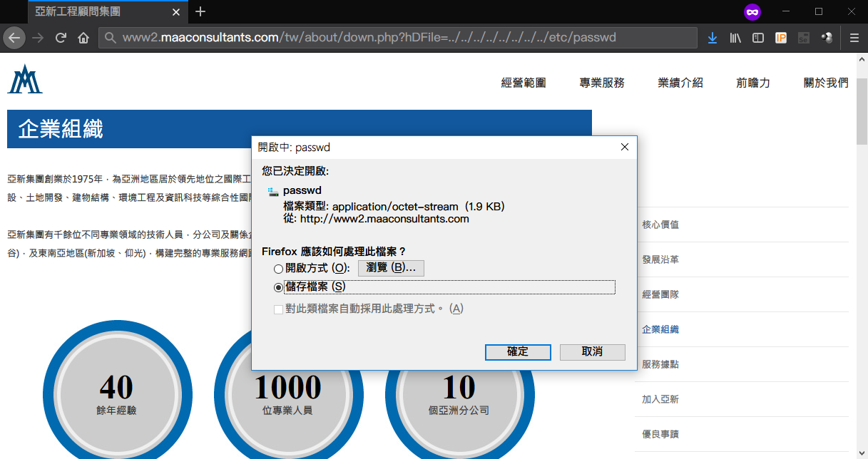868x459 pixels.
Task: Open the 企業組織 sidebar link
Action: (x=660, y=329)
